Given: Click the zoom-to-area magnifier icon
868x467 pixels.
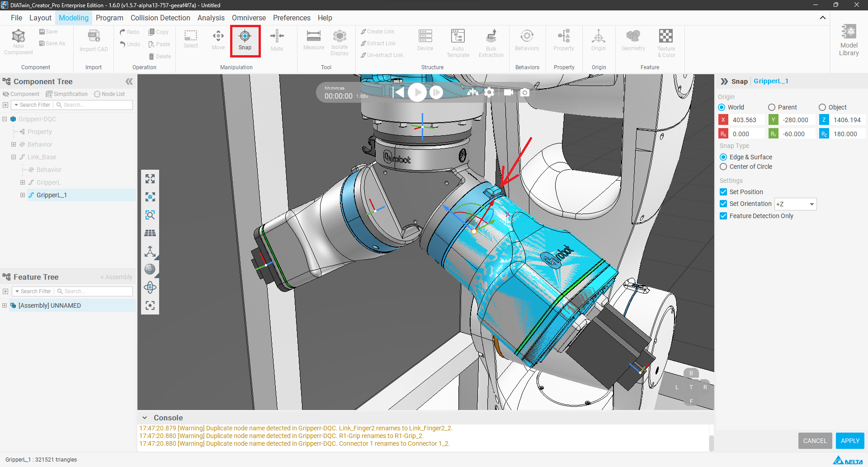Looking at the screenshot, I should 150,215.
